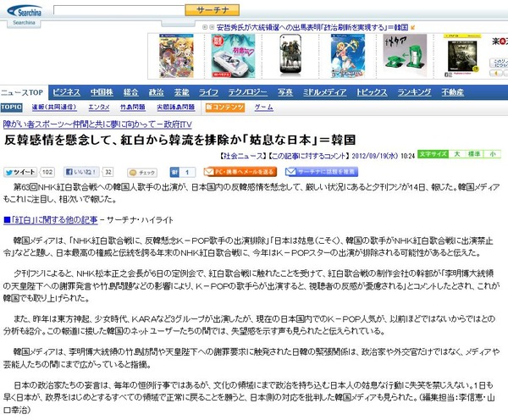Viewport: 508px width, 420px height.
Task: Open the 初音ミク console ad thumbnail
Action: tap(233, 56)
